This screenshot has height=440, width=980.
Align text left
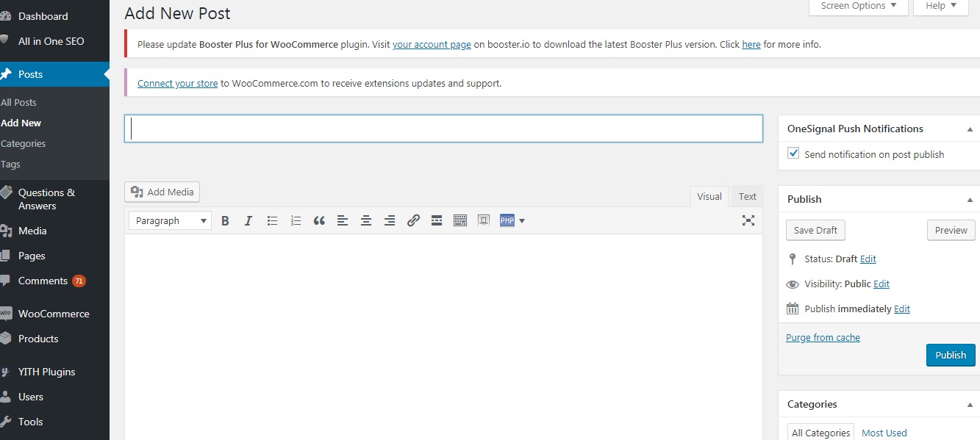click(x=343, y=220)
